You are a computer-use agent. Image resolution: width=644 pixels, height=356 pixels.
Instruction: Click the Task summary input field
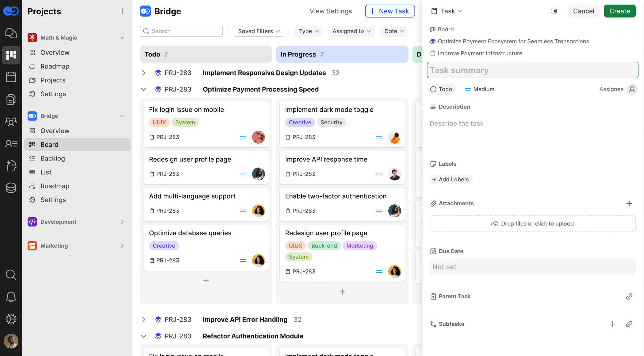[532, 70]
